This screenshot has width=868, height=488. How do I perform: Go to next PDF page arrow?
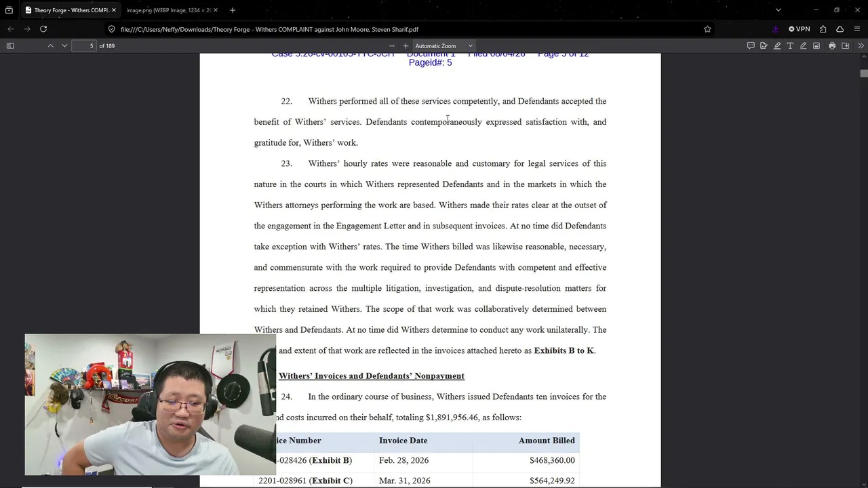[64, 45]
